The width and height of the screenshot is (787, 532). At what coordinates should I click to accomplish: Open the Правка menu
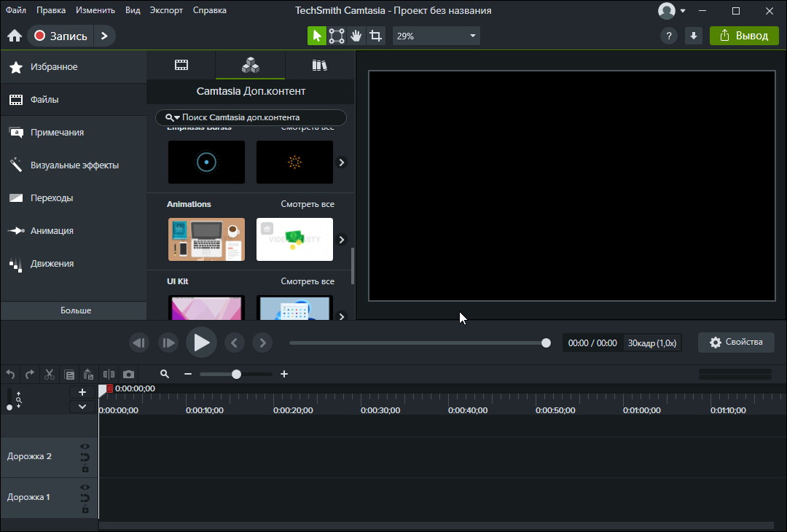(x=51, y=10)
